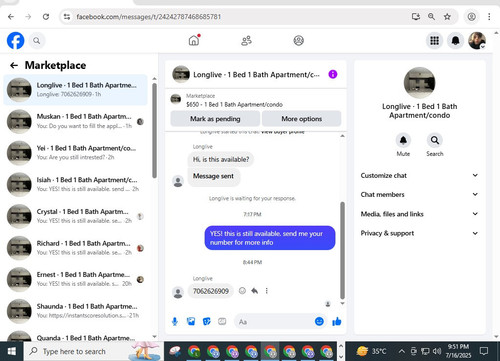Expand Media, files and links section
Image resolution: width=500 pixels, height=361 pixels.
(x=419, y=214)
